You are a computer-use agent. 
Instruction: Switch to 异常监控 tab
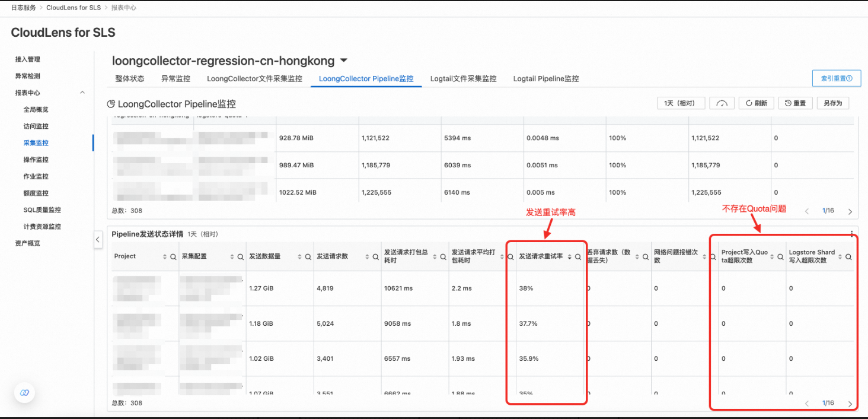click(x=175, y=78)
